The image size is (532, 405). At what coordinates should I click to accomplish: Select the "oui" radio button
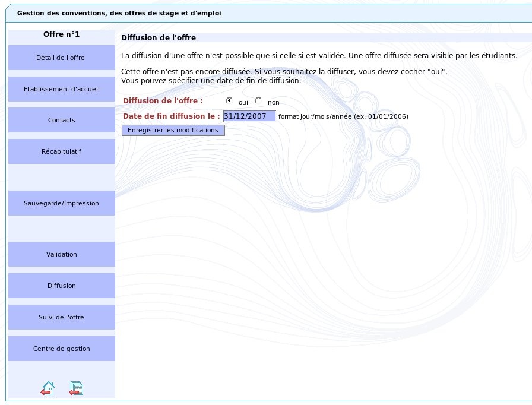pos(229,100)
